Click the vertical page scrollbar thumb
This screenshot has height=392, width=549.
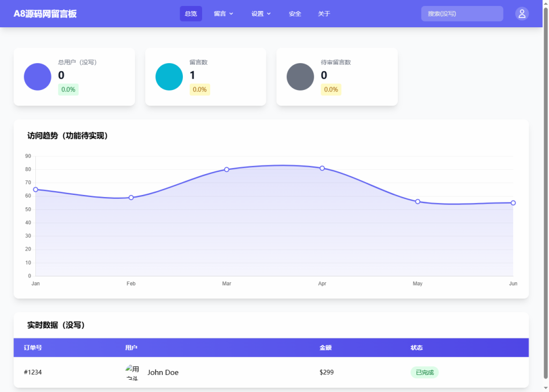(x=545, y=193)
